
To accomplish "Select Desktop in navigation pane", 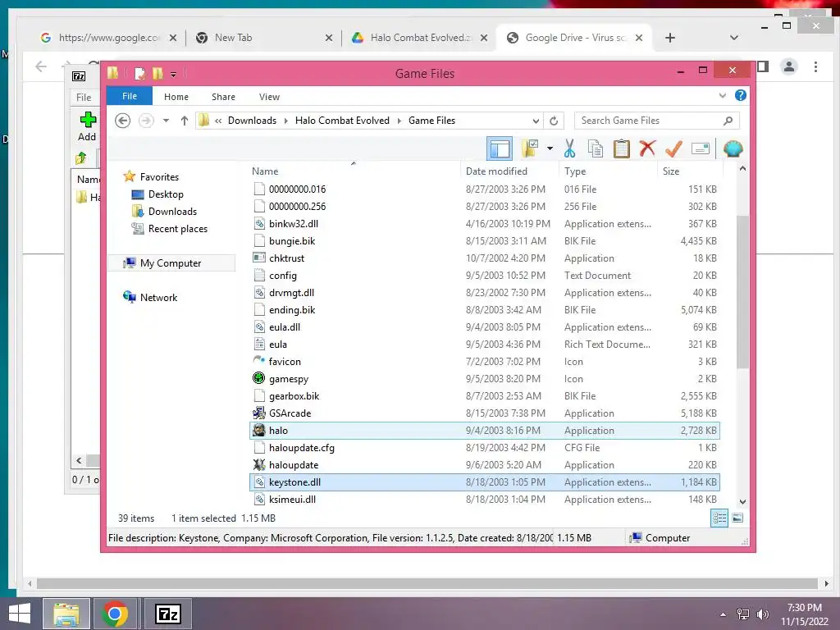I will click(x=166, y=194).
